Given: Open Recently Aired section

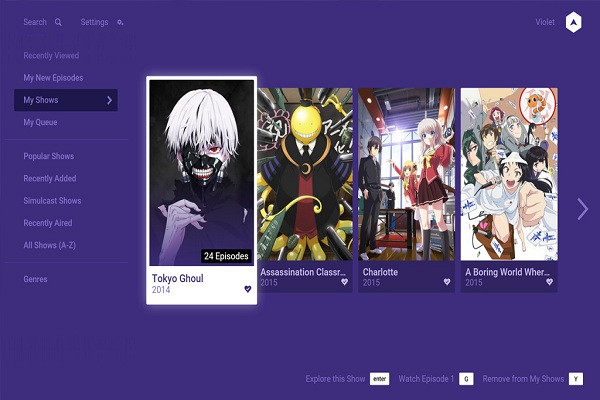Looking at the screenshot, I should pyautogui.click(x=47, y=223).
